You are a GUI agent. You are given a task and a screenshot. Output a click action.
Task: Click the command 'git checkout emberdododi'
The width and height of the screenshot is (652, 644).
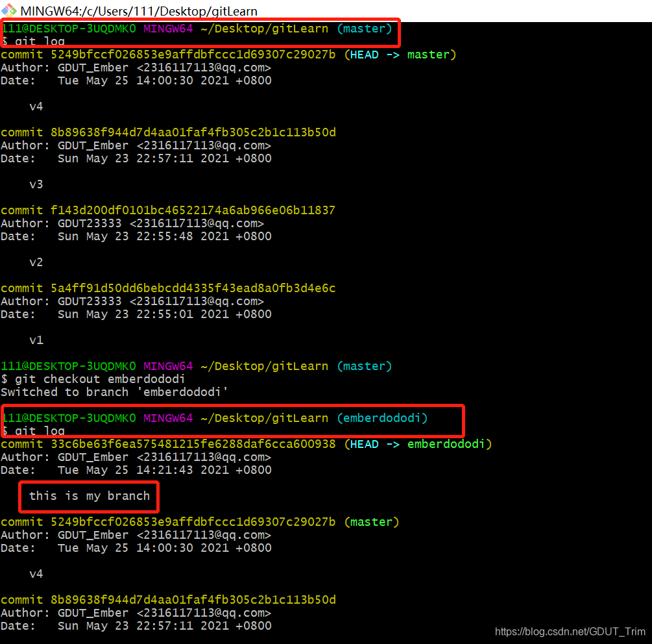[x=100, y=379]
